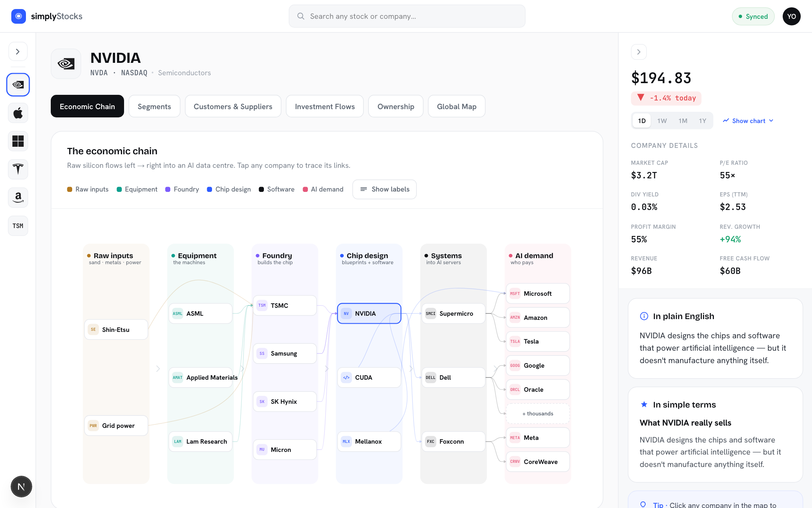Image resolution: width=812 pixels, height=508 pixels.
Task: Switch price range to 1Y
Action: (x=702, y=121)
